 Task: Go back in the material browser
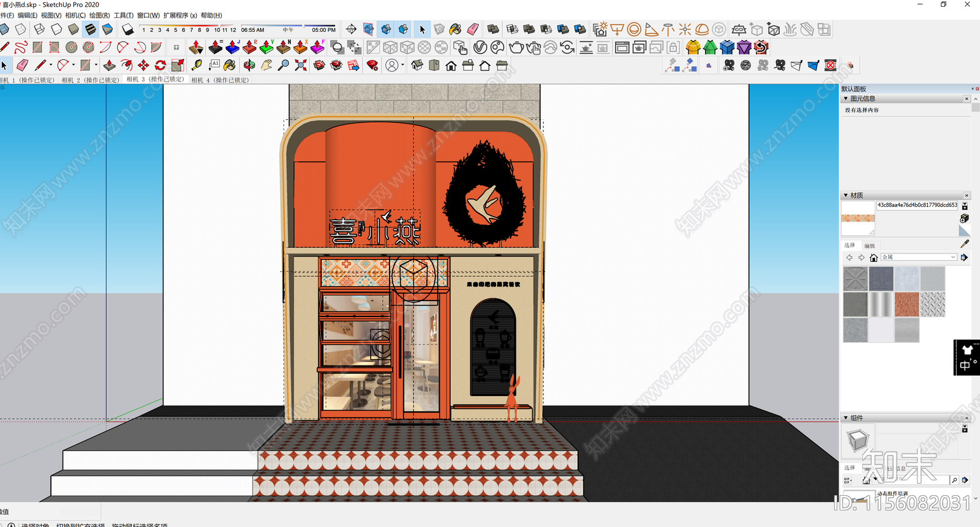(x=850, y=258)
